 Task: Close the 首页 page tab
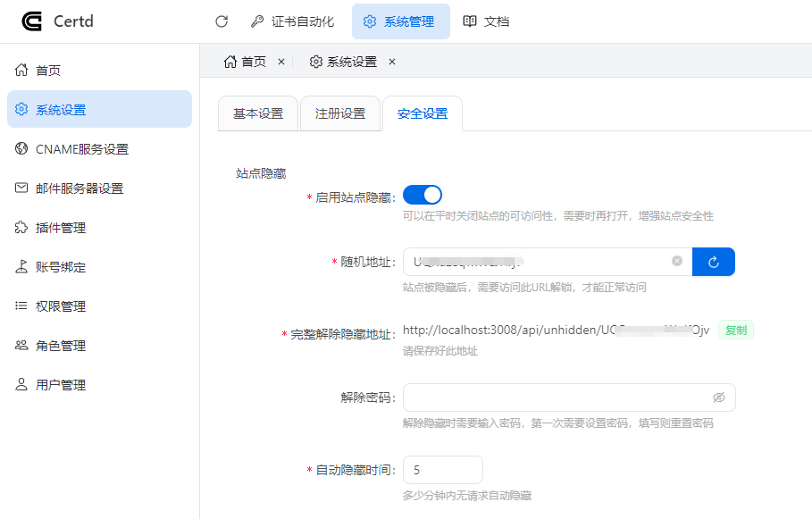coord(280,62)
